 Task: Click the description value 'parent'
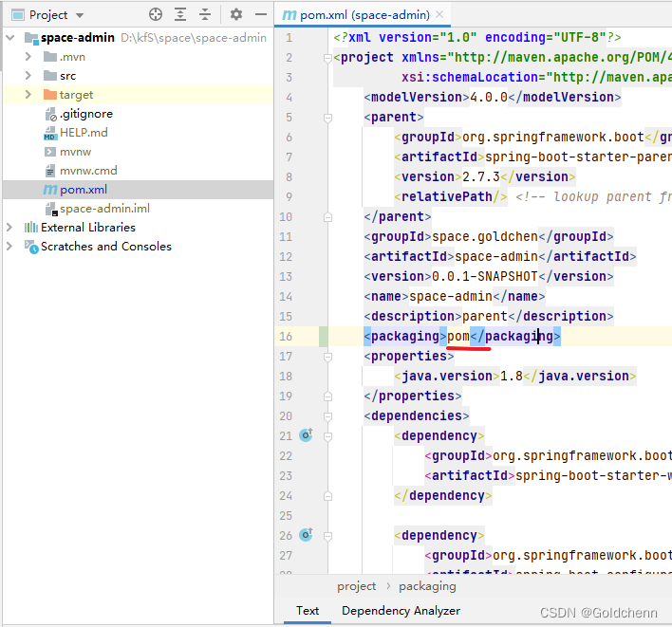point(485,317)
